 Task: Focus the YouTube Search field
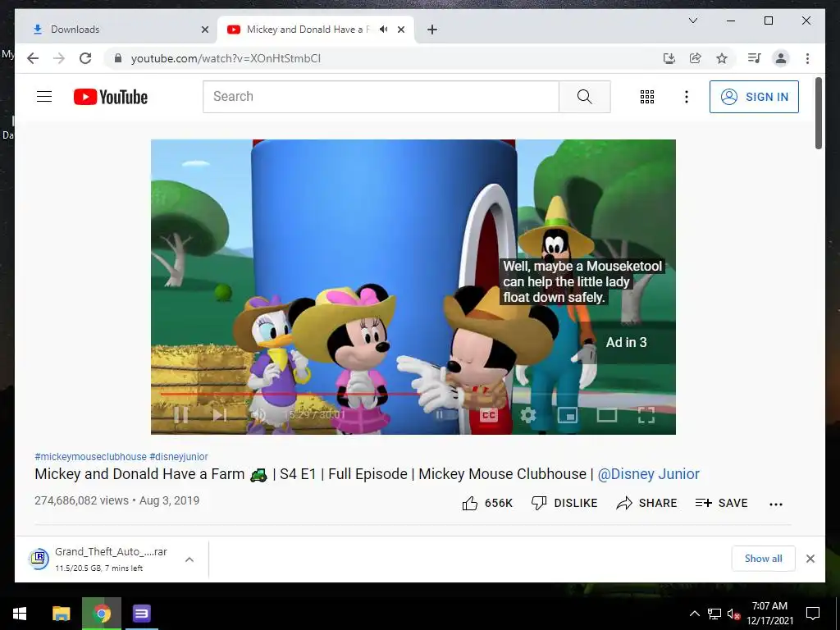381,97
